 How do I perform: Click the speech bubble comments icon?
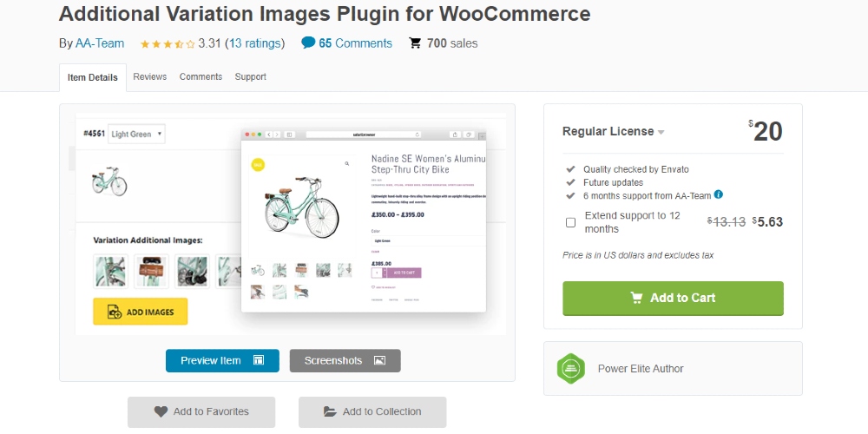click(x=308, y=43)
